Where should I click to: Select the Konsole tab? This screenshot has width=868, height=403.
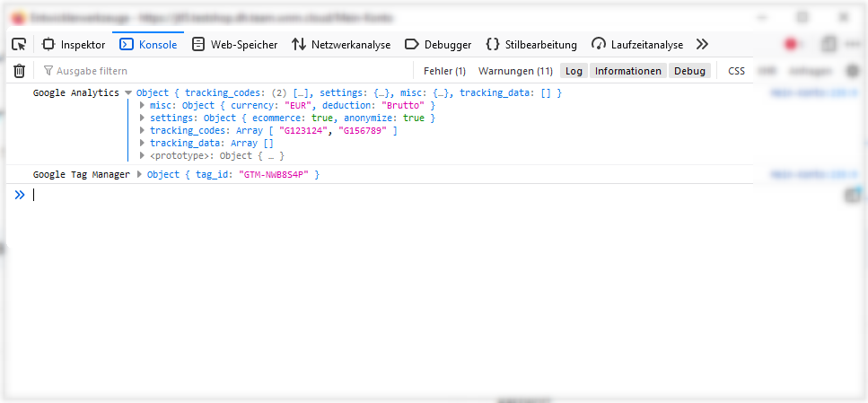point(148,44)
